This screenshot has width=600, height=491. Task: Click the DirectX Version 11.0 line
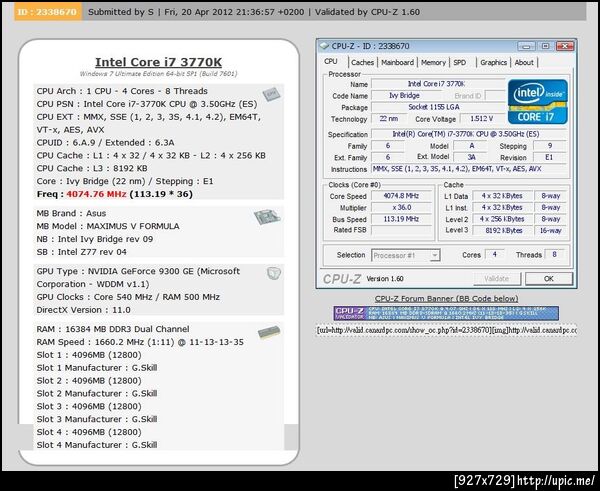83,310
